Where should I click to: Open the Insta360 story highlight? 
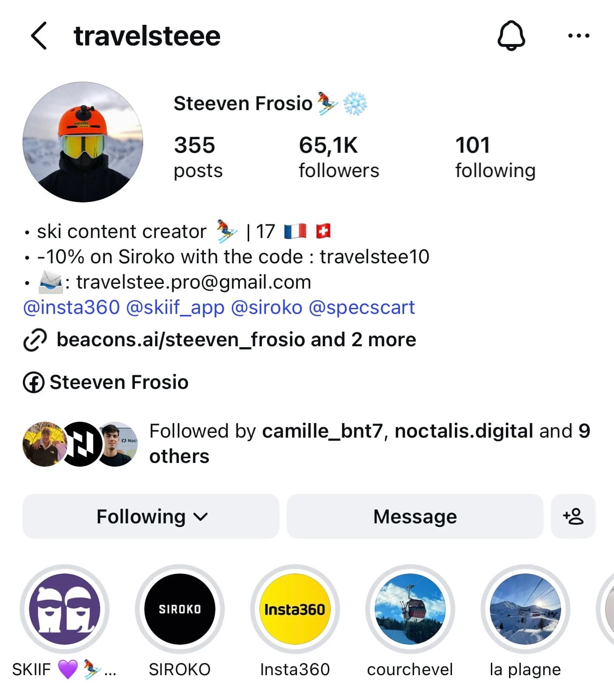[295, 609]
